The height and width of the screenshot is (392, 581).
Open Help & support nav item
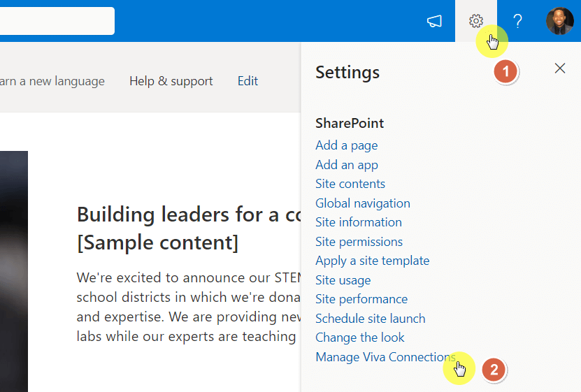click(171, 81)
